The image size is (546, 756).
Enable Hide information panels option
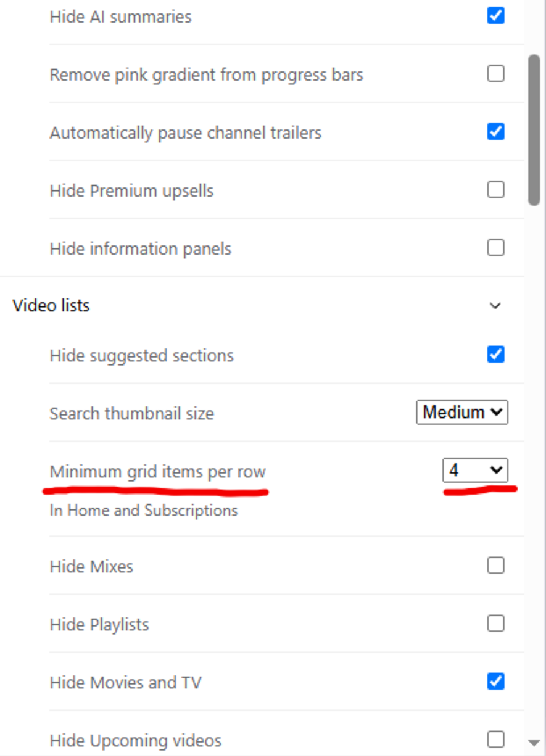496,248
